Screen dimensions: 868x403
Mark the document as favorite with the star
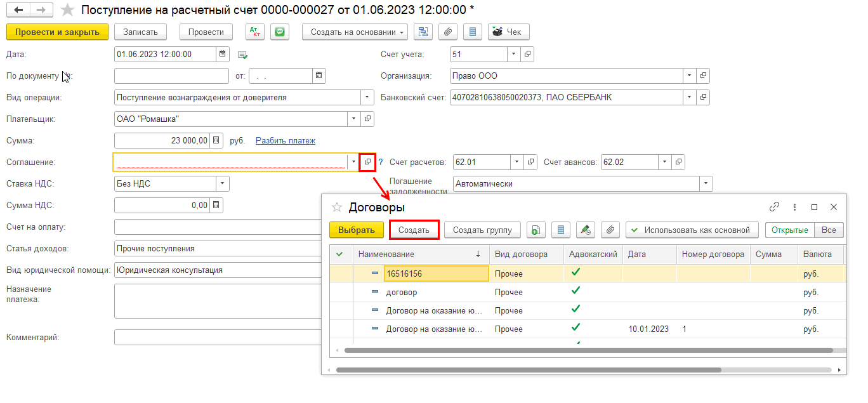coord(67,10)
